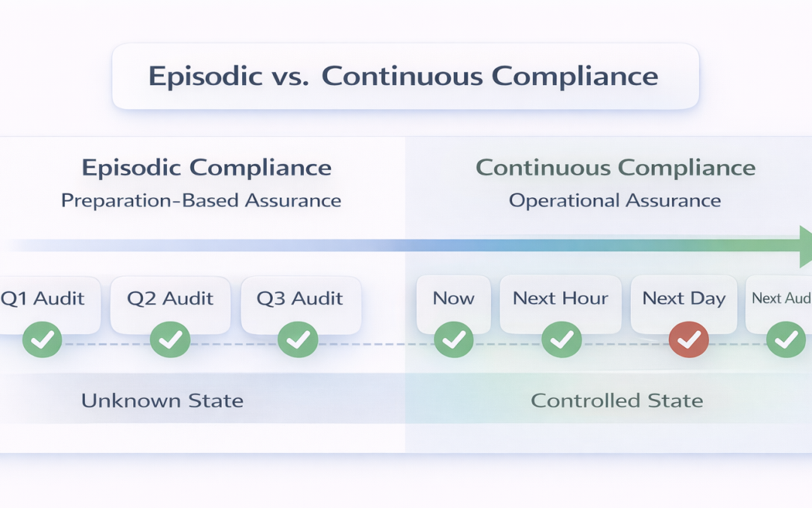Select the Next Hour timeline card
812x508 pixels.
coord(560,299)
